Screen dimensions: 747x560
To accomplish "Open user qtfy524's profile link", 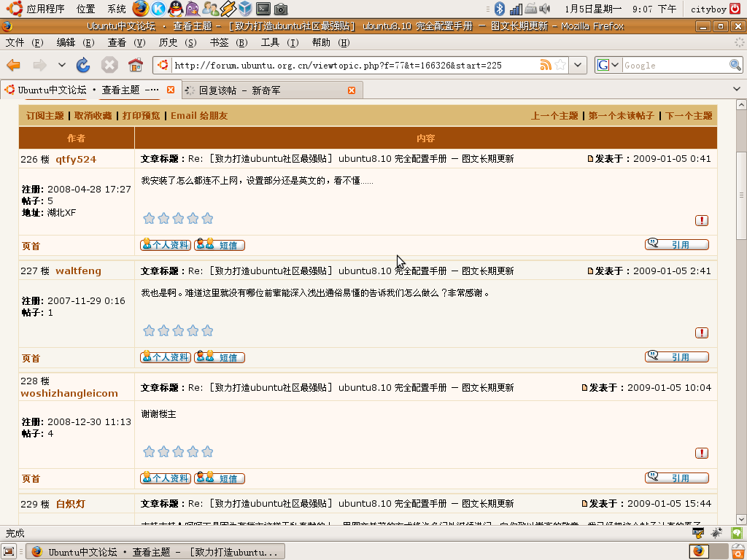I will tap(76, 159).
